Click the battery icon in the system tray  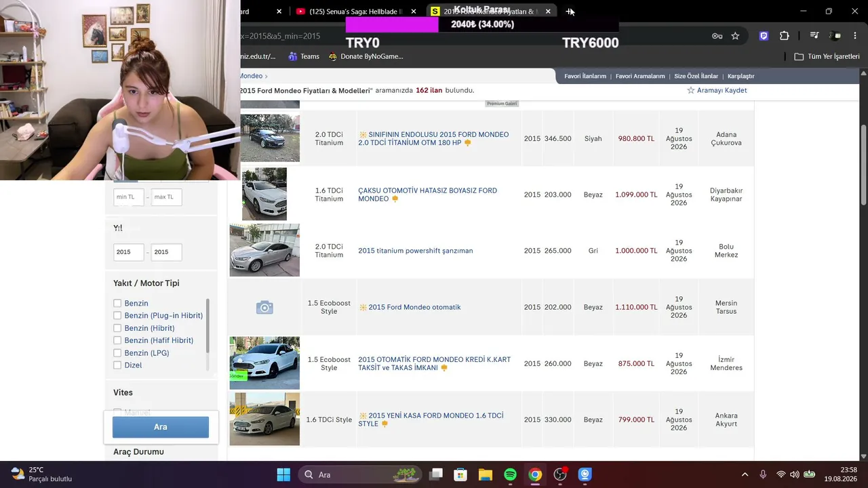809,474
